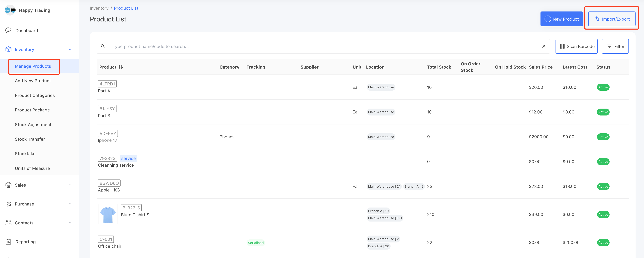Click the Contacts people icon

click(x=8, y=223)
